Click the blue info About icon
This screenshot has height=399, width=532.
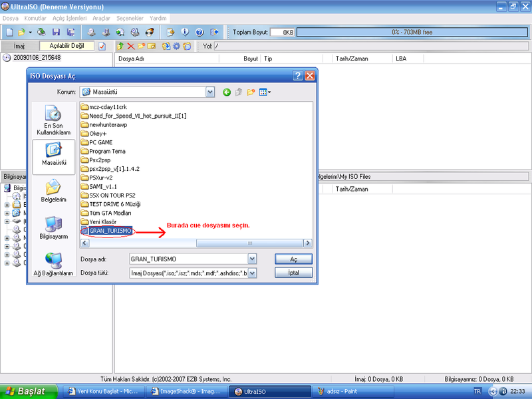tap(185, 32)
